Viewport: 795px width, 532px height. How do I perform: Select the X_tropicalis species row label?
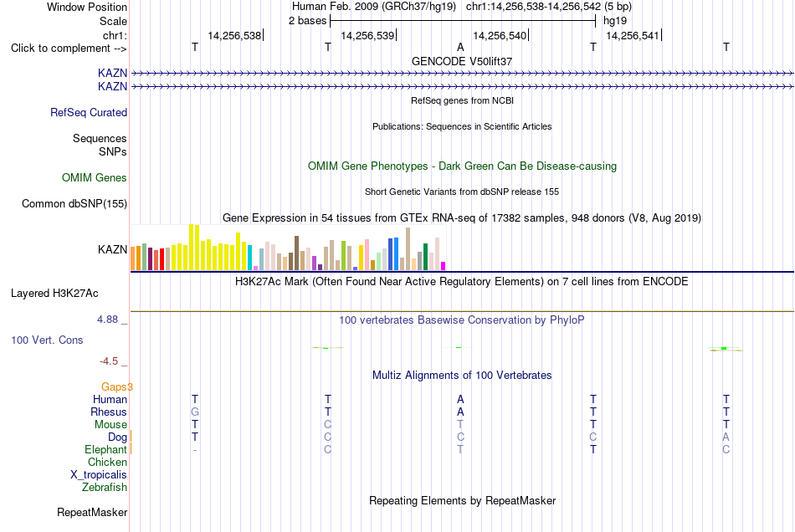pos(99,475)
